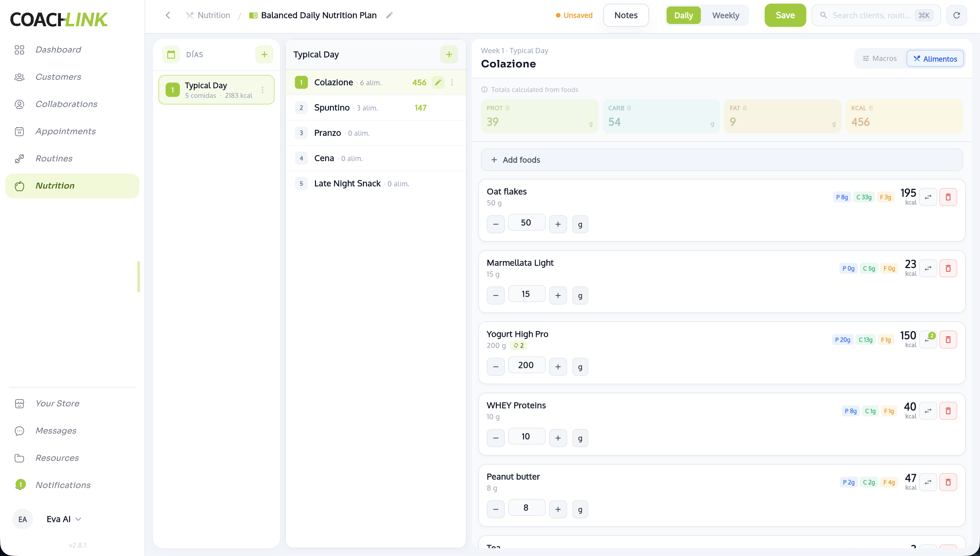Open Typical Day card options menu
This screenshot has height=556, width=980.
click(262, 90)
